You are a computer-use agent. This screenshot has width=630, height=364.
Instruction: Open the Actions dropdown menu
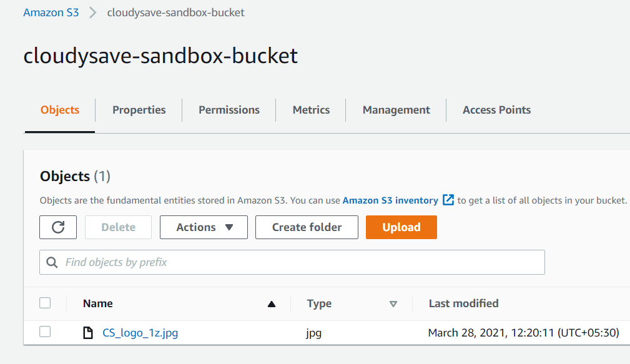204,227
